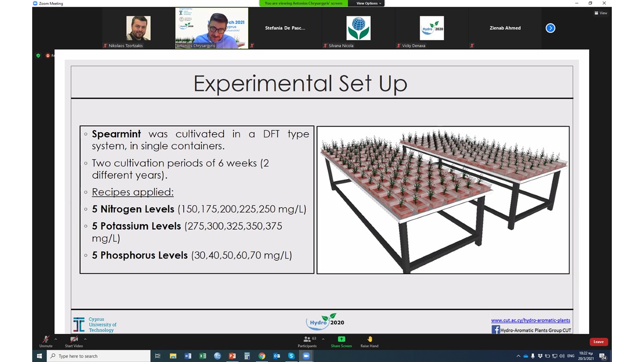The height and width of the screenshot is (362, 644).
Task: Expand the Participants options chevron
Action: click(323, 339)
